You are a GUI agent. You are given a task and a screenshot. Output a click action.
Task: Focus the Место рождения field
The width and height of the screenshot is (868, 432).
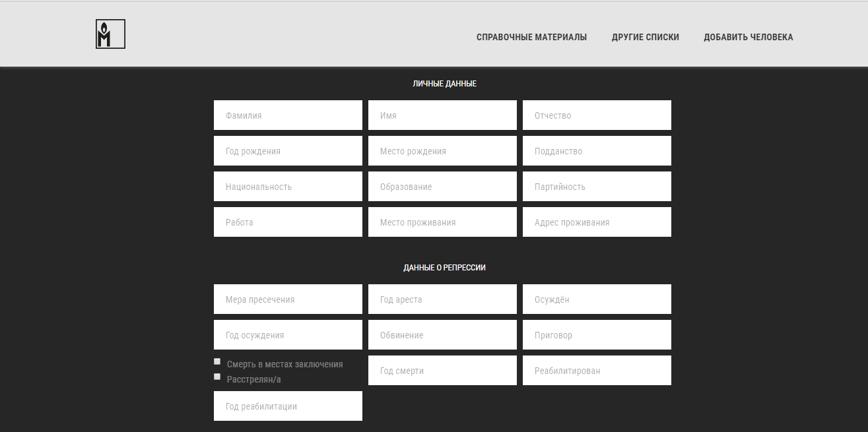(x=442, y=151)
